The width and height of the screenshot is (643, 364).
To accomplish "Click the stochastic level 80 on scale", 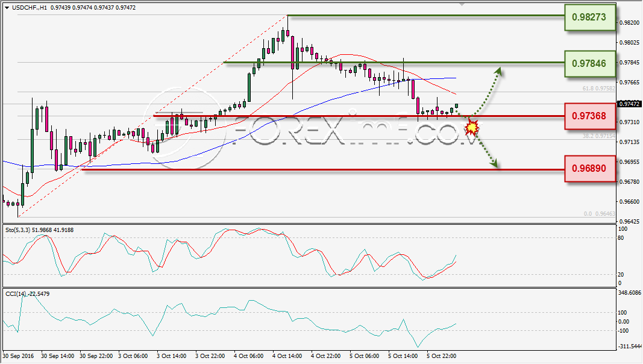I will coord(621,238).
